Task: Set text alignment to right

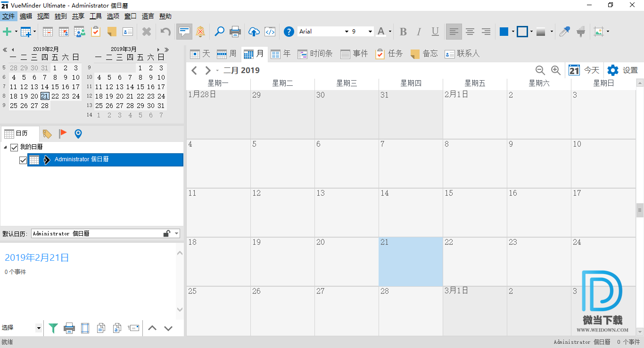Action: 486,32
